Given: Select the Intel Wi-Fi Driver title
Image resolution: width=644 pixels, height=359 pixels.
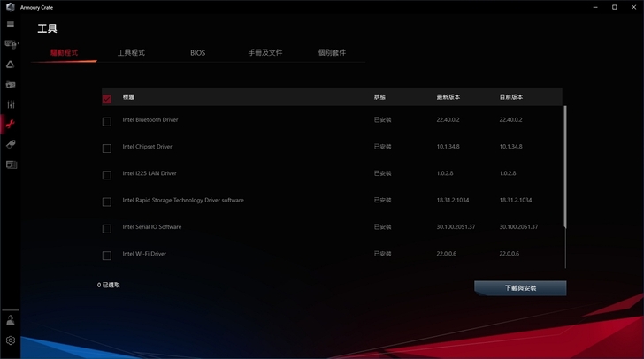Looking at the screenshot, I should pos(144,254).
